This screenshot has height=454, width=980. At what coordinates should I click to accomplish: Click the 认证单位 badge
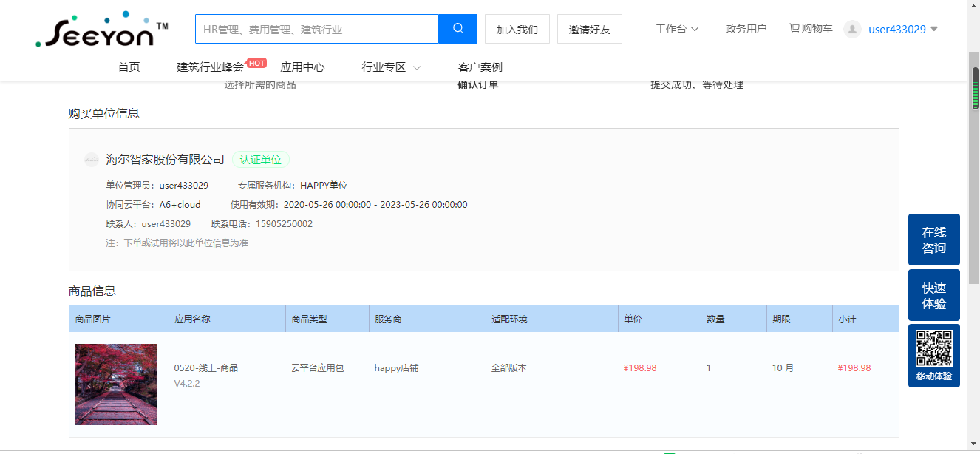[261, 160]
